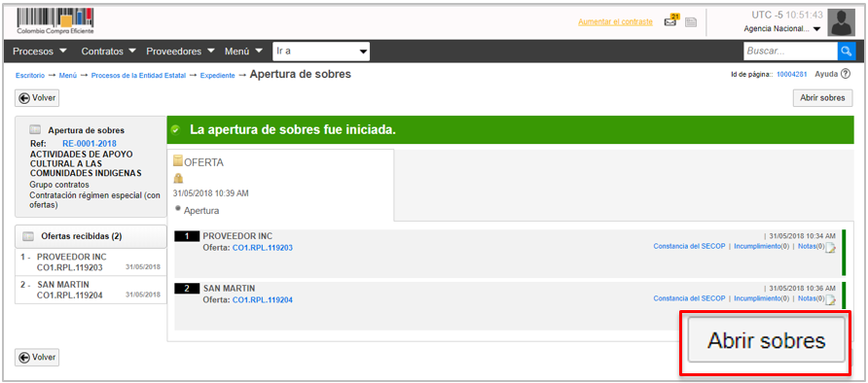Go to Escritorio breadcrumb
The image size is (868, 383).
(x=30, y=75)
